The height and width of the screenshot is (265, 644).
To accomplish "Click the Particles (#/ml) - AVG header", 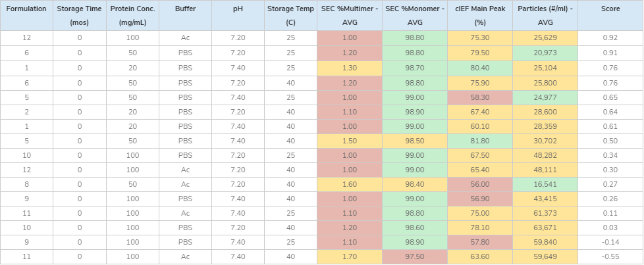I will pos(545,16).
